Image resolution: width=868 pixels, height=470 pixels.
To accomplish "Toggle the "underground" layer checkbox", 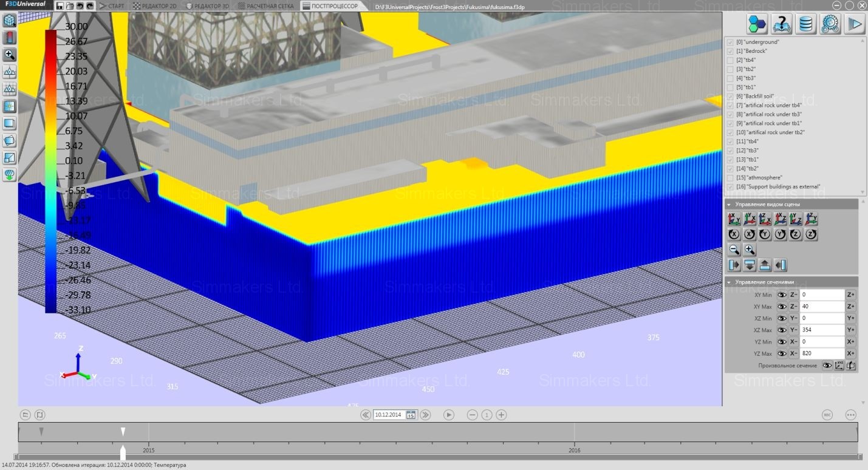I will pos(730,42).
